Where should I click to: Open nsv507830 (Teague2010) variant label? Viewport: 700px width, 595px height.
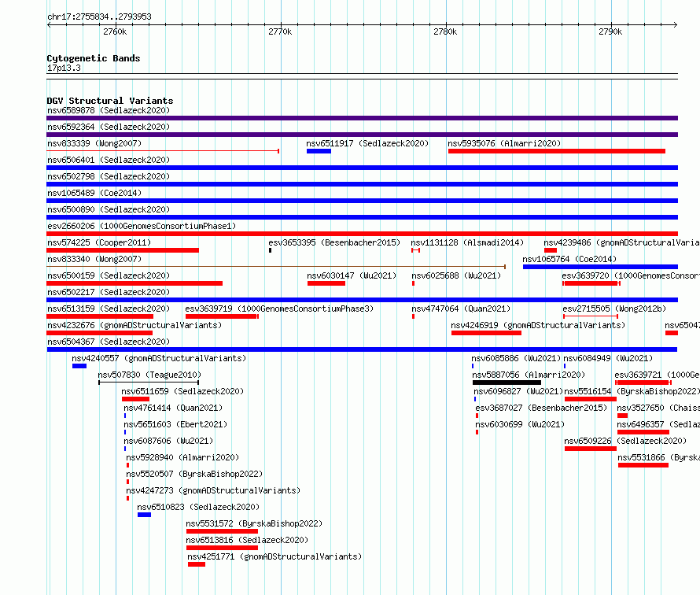pos(149,375)
